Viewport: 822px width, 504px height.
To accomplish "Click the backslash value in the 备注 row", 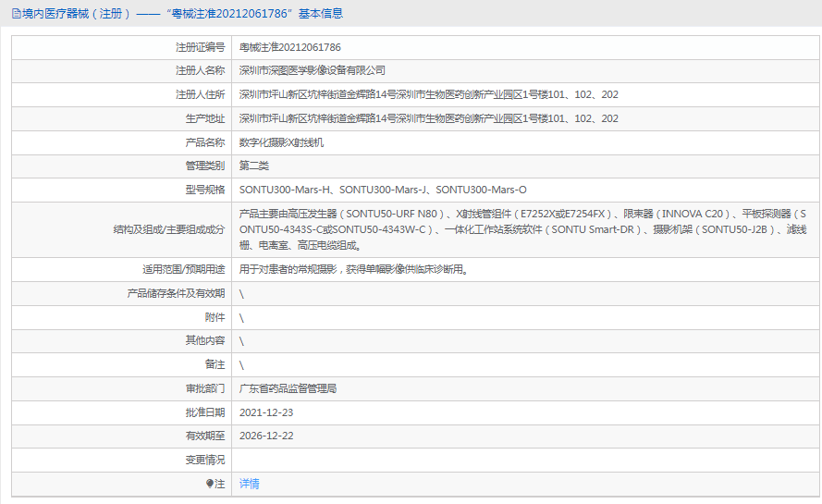I will pyautogui.click(x=241, y=364).
